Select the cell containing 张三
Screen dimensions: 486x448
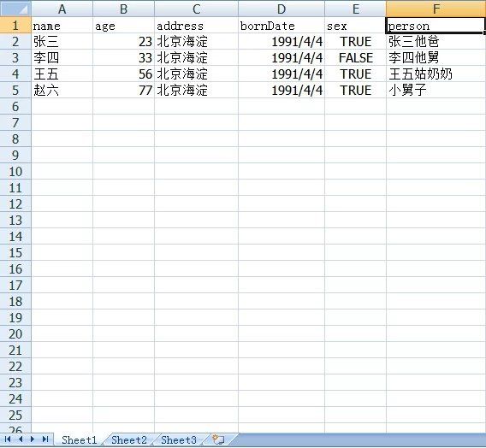pos(62,42)
